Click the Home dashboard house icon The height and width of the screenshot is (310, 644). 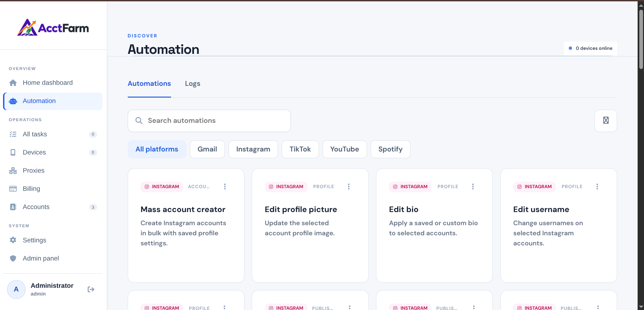pyautogui.click(x=13, y=83)
